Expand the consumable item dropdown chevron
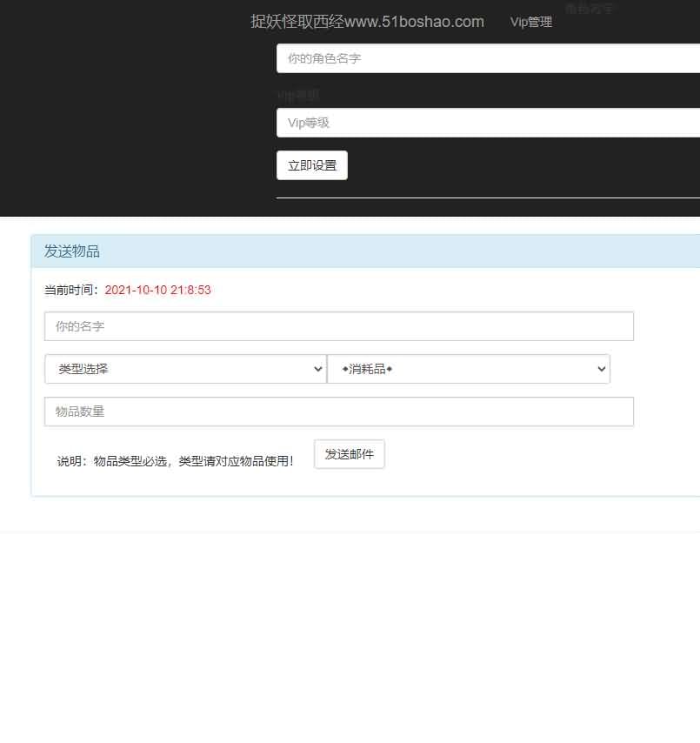Image resolution: width=700 pixels, height=743 pixels. (x=600, y=369)
